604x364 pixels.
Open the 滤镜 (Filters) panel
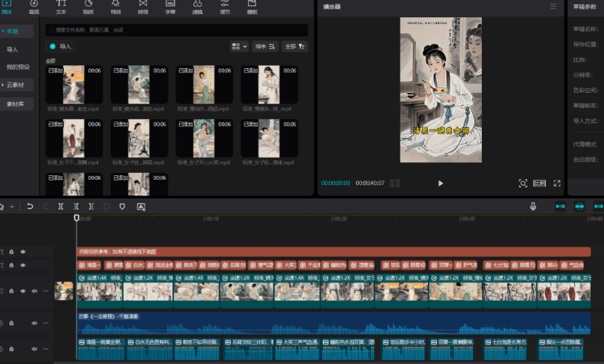[197, 7]
